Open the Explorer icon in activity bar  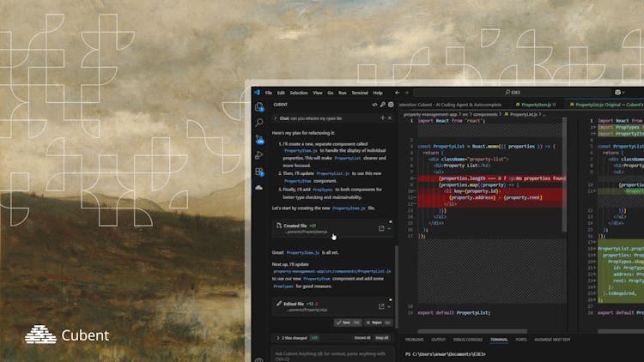coord(258,106)
